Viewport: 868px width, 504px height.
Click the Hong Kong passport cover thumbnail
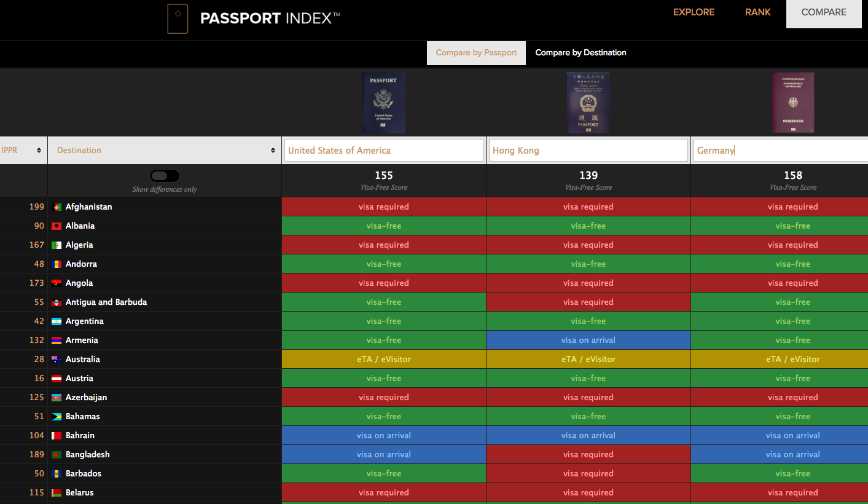coord(588,103)
